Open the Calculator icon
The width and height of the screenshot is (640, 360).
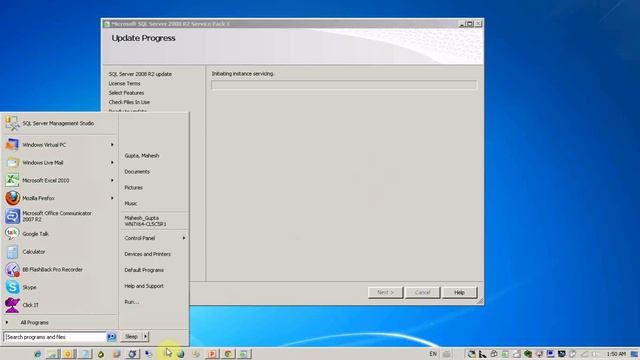pyautogui.click(x=12, y=251)
